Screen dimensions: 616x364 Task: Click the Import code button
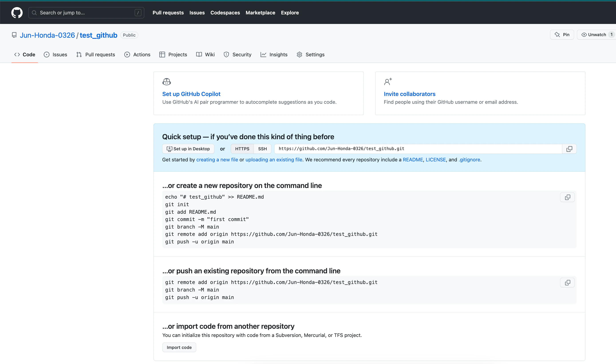click(179, 347)
